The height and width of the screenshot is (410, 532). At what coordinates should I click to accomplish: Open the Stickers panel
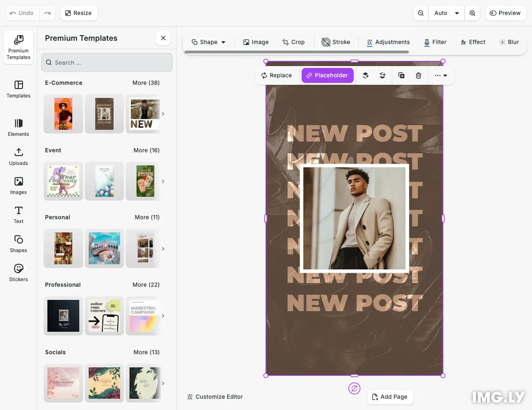(x=18, y=273)
